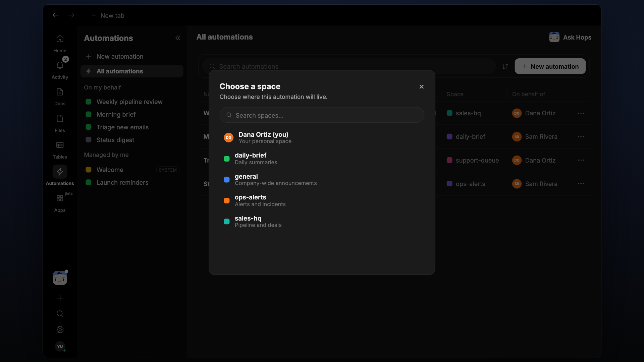
Task: Close the Choose a space dialog
Action: [422, 86]
